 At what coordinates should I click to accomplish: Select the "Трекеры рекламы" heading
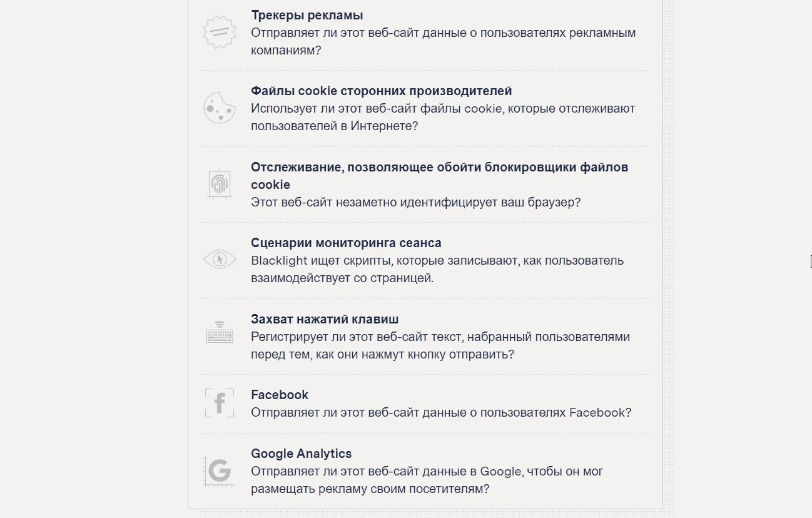[307, 15]
